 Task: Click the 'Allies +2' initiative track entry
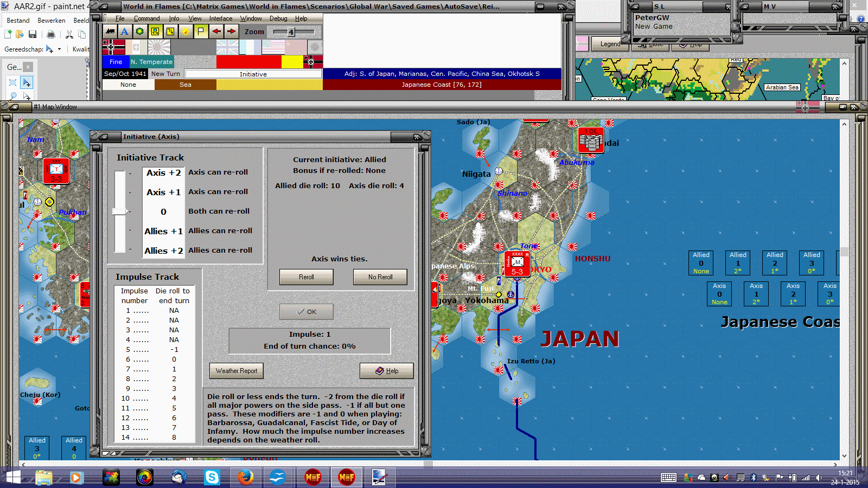(164, 251)
